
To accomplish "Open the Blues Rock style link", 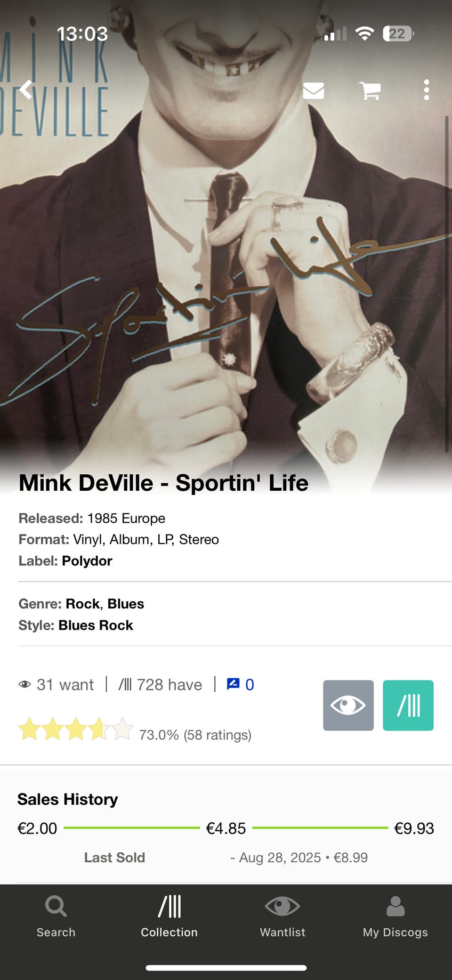I will tap(96, 625).
